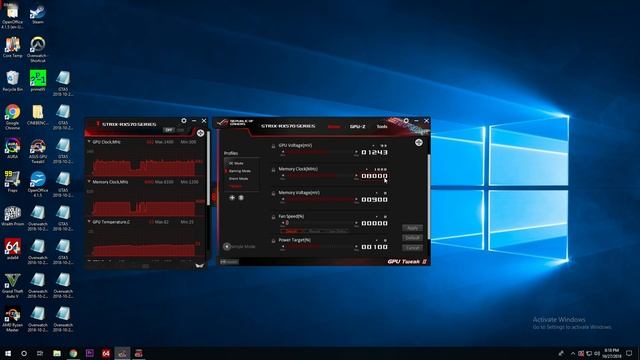Open Overwatch desktop shortcut
The width and height of the screenshot is (640, 360).
38,49
